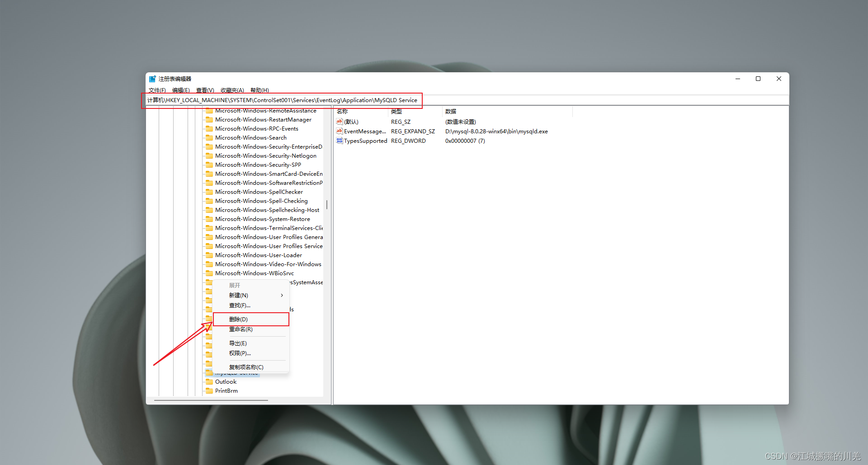Choose 权限(P)... in the context menu
This screenshot has width=868, height=465.
click(251, 353)
